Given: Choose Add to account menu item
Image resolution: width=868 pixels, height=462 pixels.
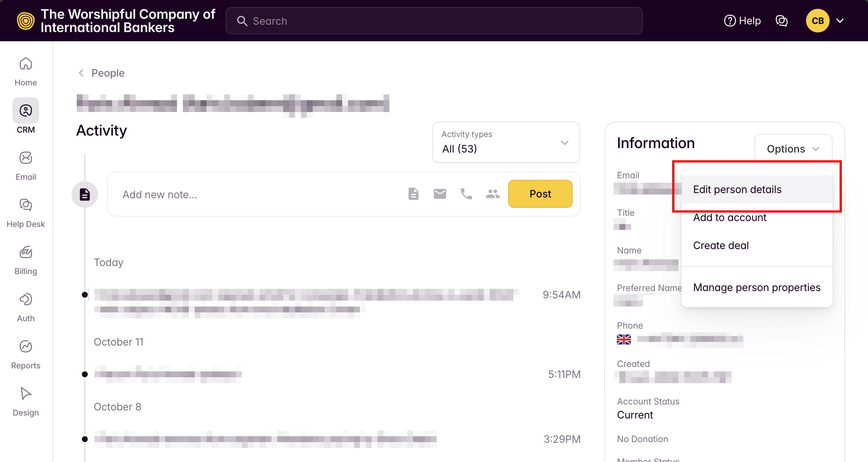Looking at the screenshot, I should coord(729,218).
